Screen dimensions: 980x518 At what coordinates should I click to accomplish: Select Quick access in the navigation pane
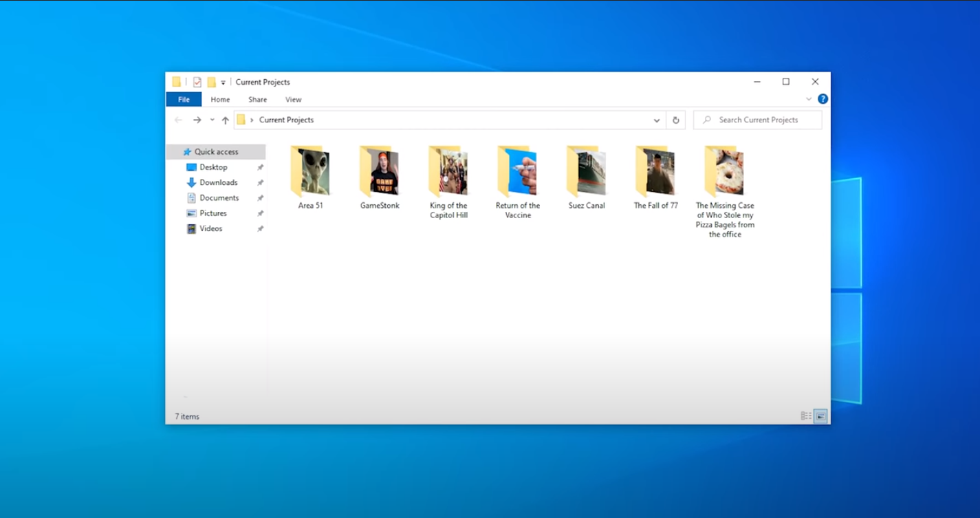pos(216,152)
